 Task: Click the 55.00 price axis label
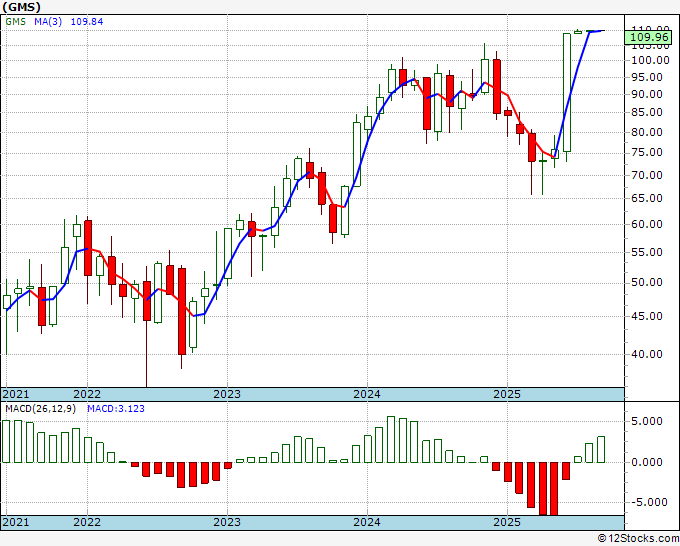pos(647,252)
